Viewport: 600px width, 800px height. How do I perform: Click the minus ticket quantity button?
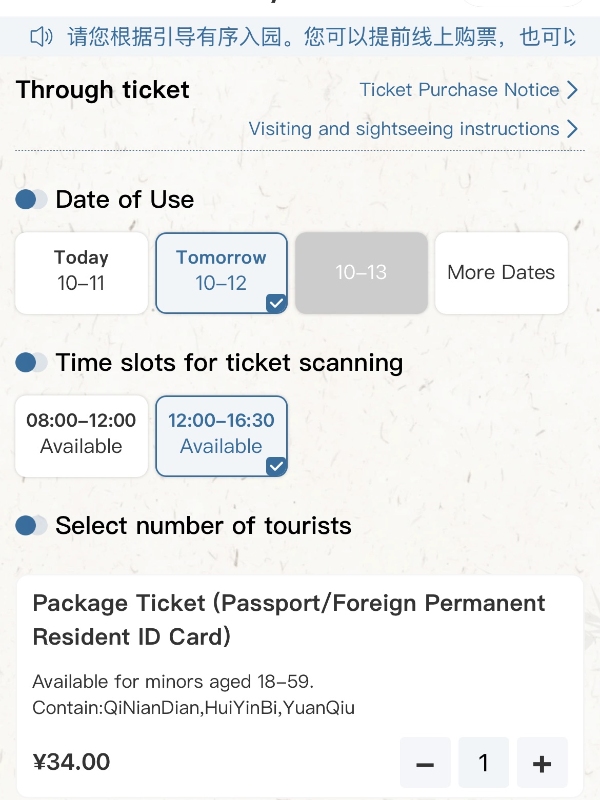click(425, 764)
